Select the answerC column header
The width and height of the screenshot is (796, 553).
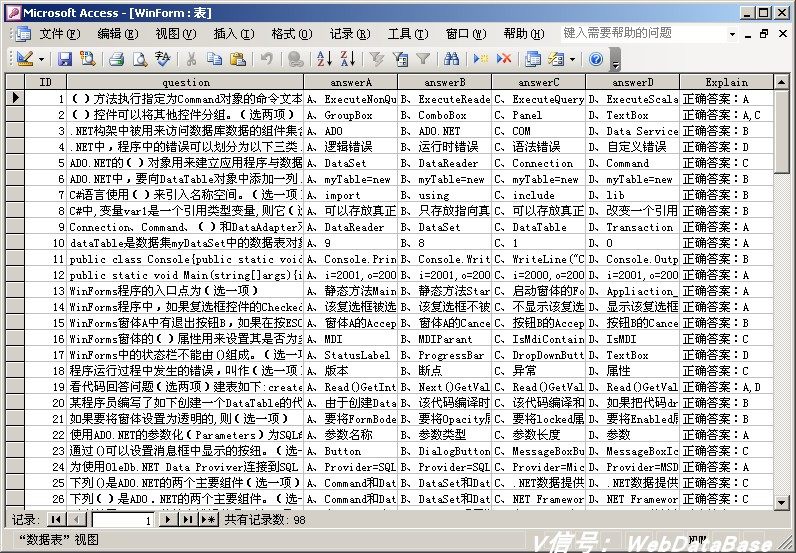539,82
